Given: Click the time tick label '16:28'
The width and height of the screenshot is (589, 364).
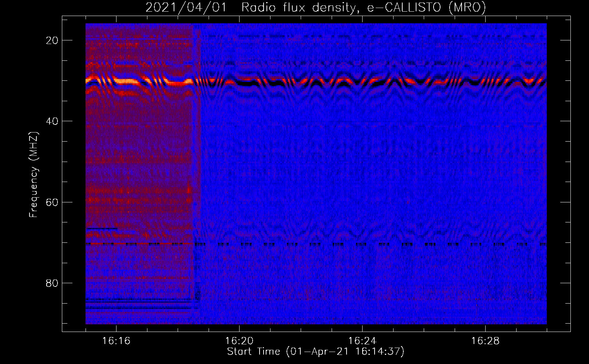Looking at the screenshot, I should pos(485,341).
